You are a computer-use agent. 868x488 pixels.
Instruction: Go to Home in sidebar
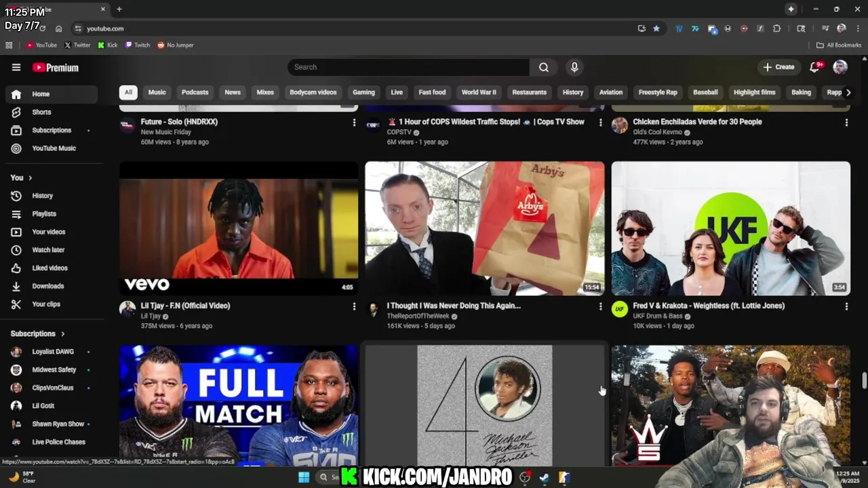[51, 94]
